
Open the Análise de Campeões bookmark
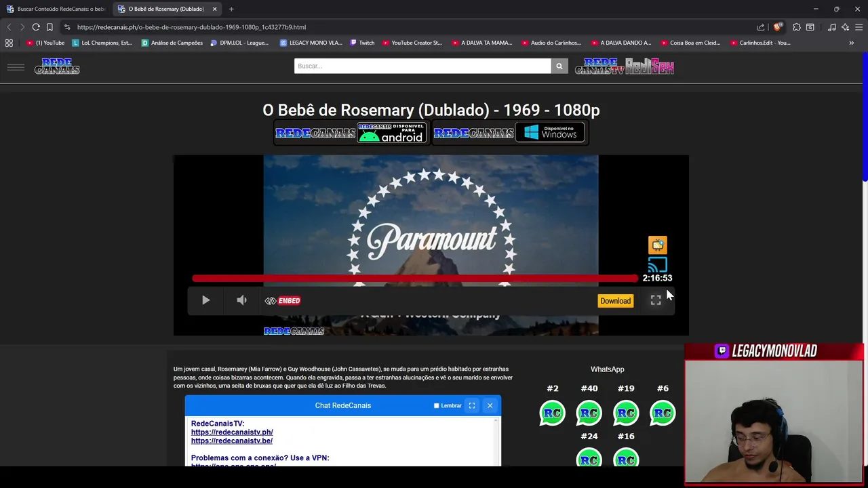click(172, 43)
